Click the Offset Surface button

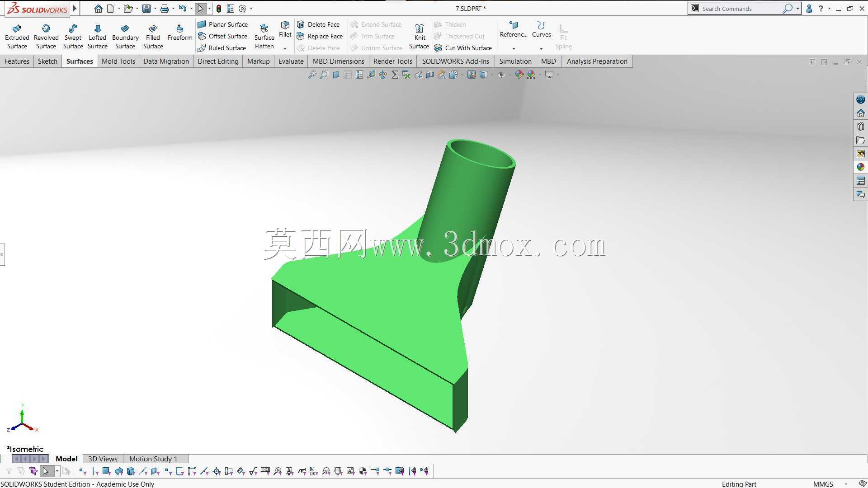(x=222, y=36)
